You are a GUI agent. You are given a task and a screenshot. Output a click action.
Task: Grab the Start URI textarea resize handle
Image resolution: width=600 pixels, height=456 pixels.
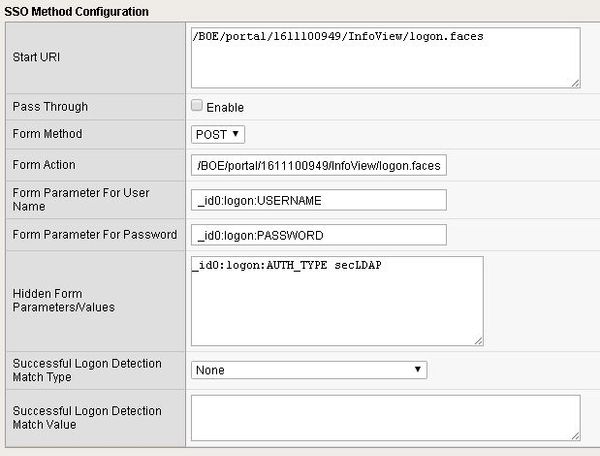click(x=575, y=83)
